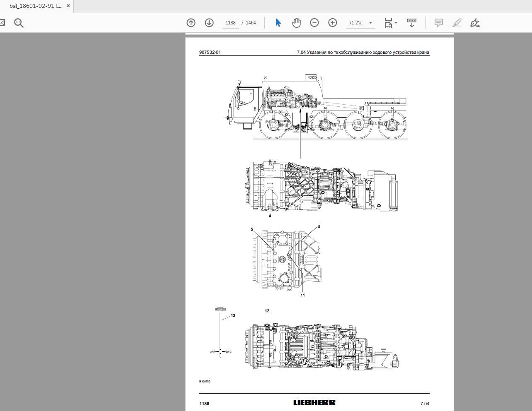Screen dimensions: 532x411
Task: Open the Sign document pen tool
Action: coord(475,23)
